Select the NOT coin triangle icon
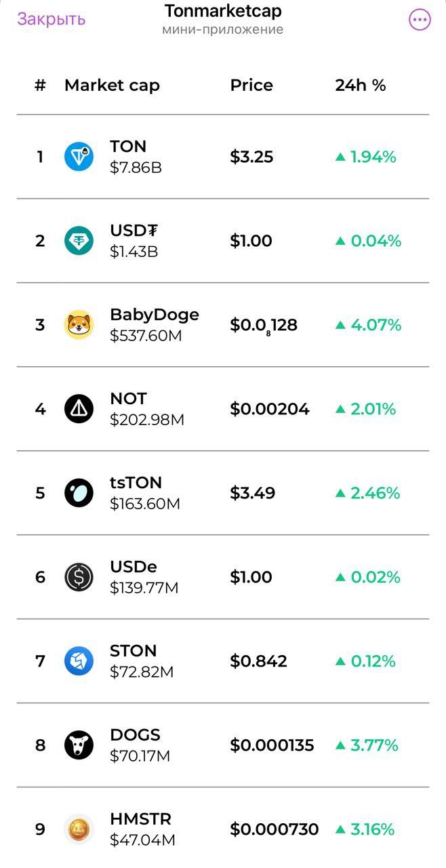This screenshot has height=868, width=446. tap(79, 409)
